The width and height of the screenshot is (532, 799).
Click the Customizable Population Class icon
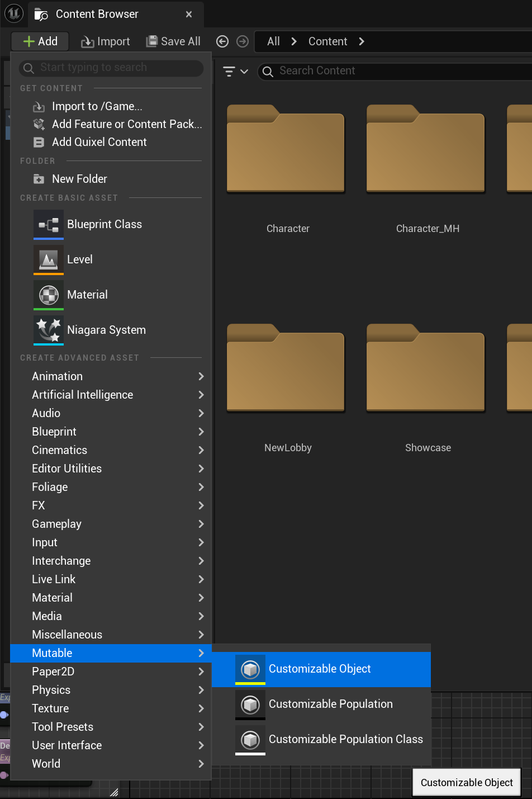[x=250, y=739]
